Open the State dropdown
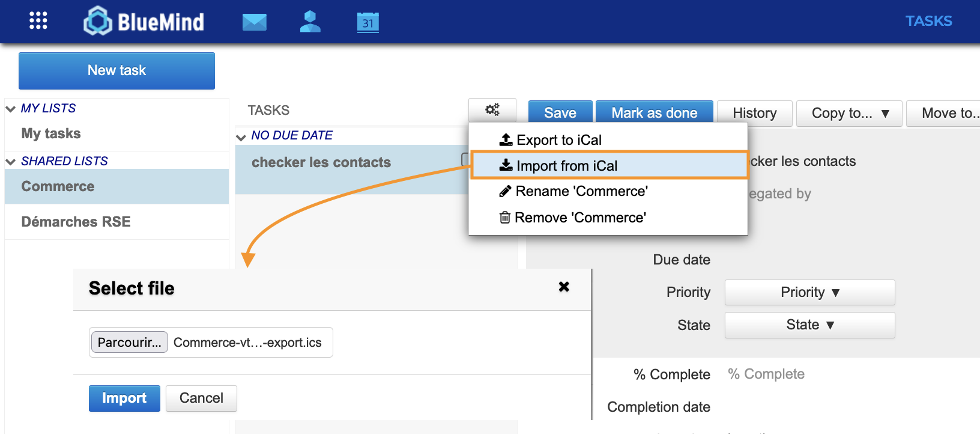Screen dimensions: 980x434 [809, 325]
